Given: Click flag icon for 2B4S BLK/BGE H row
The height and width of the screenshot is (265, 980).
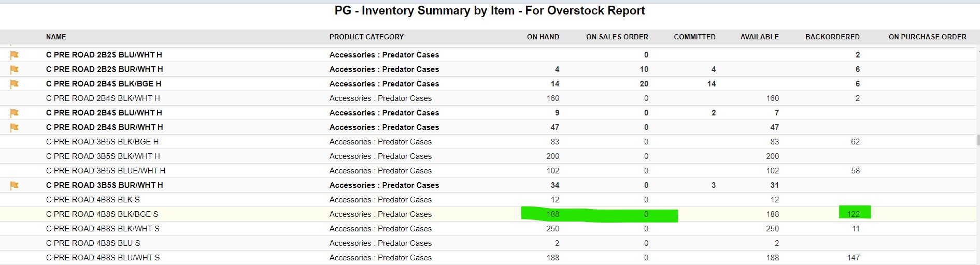Looking at the screenshot, I should point(15,84).
